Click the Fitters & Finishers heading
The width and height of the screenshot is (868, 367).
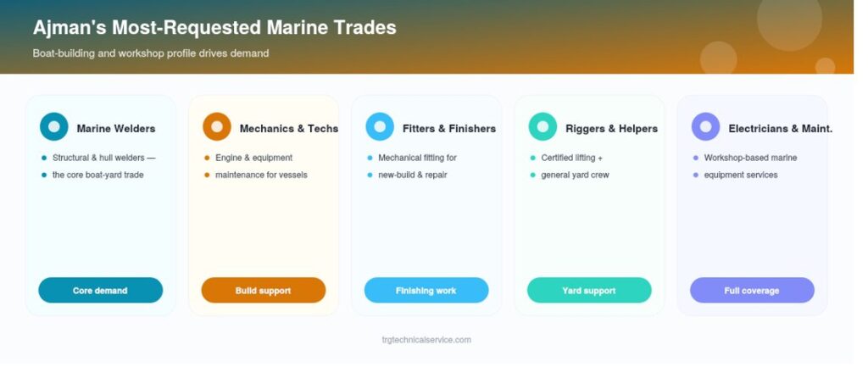[x=449, y=129]
